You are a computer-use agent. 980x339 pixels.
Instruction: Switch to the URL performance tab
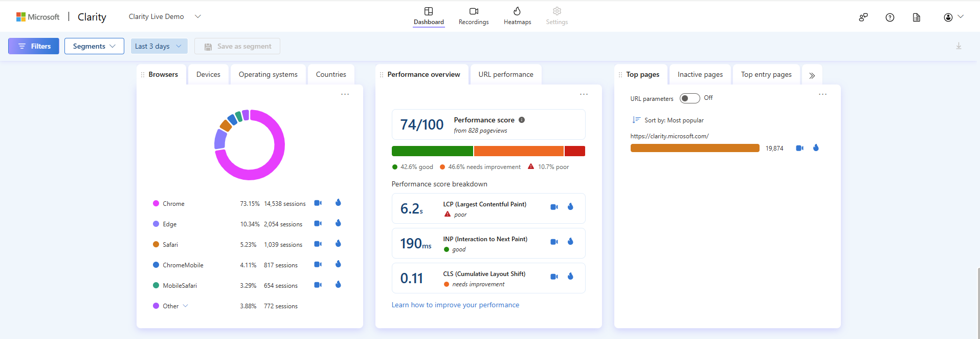point(505,74)
